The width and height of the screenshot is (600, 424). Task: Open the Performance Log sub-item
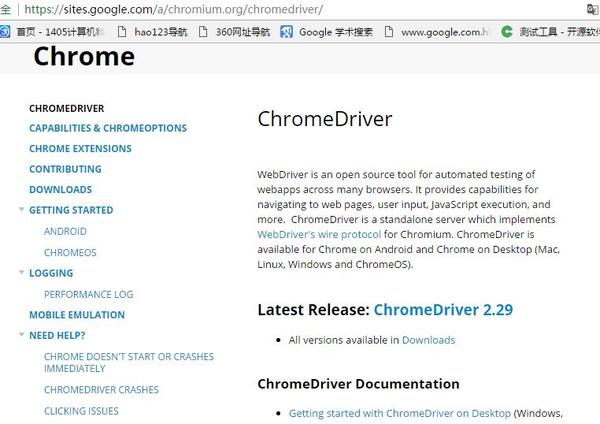pos(89,294)
